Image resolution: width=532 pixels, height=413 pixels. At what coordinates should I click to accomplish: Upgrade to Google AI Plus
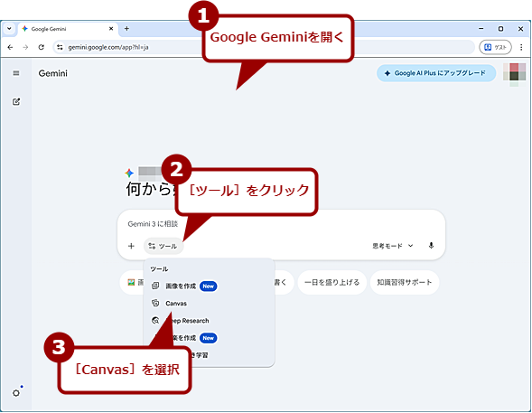click(x=436, y=73)
